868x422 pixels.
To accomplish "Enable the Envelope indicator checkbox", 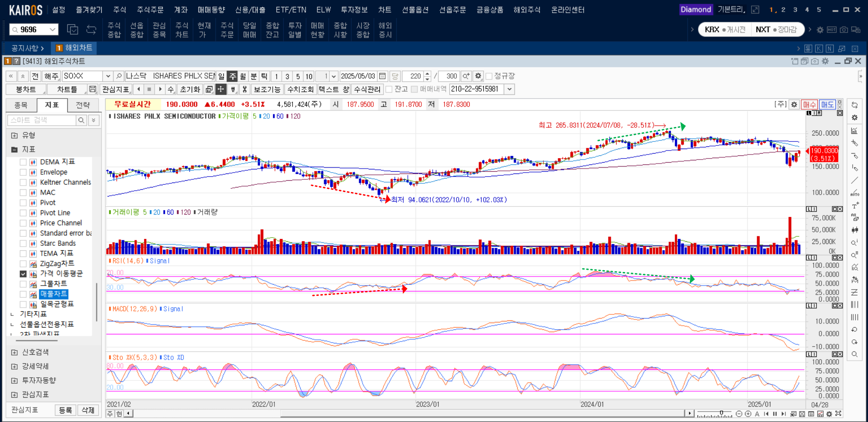I will (x=23, y=172).
